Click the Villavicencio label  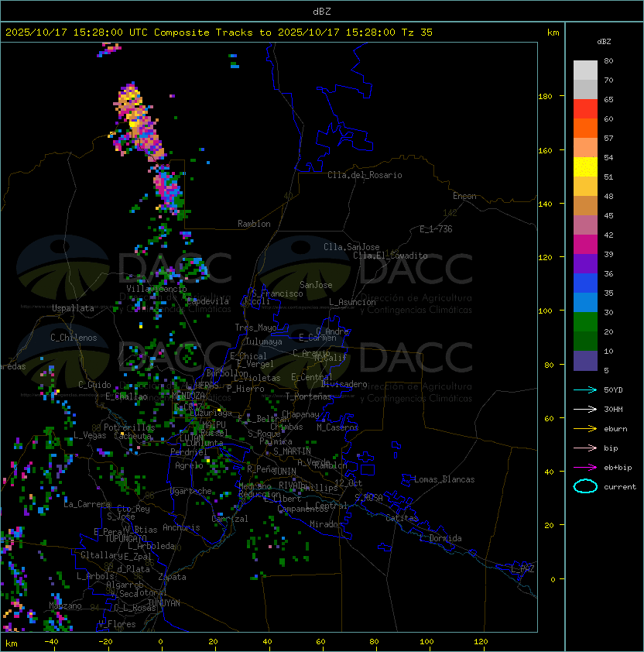[x=156, y=289]
